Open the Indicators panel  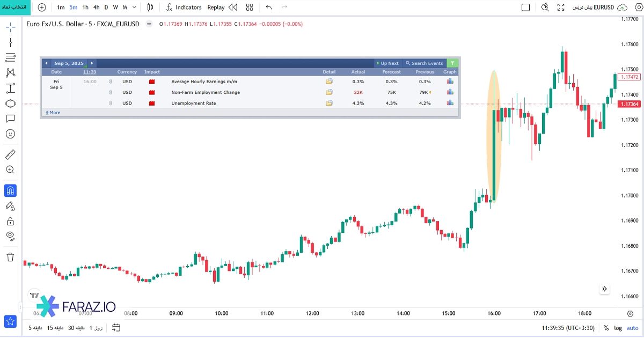tap(184, 8)
